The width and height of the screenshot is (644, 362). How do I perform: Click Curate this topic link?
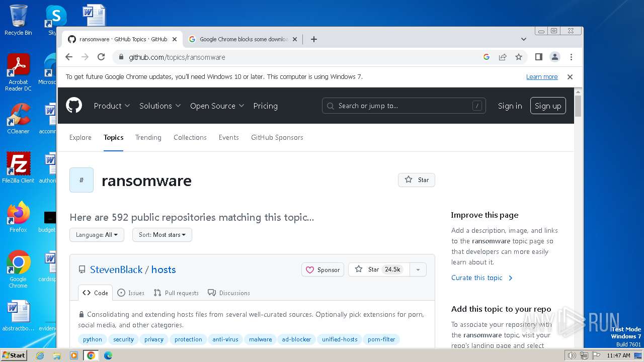[482, 278]
